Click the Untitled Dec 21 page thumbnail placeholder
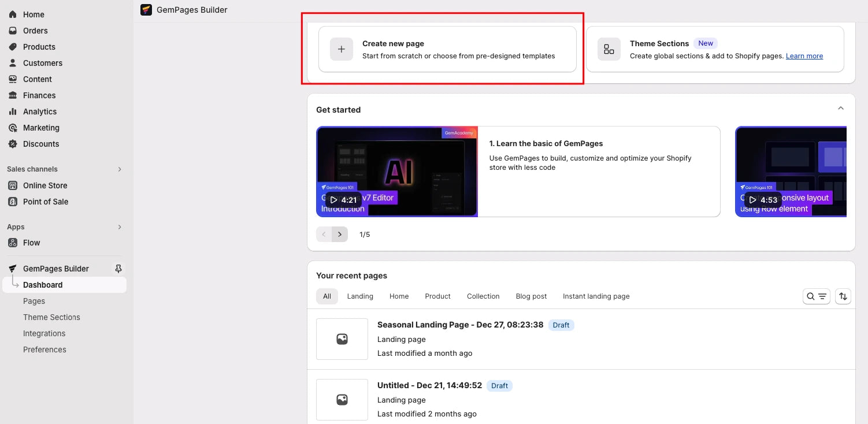This screenshot has height=424, width=868. 342,400
